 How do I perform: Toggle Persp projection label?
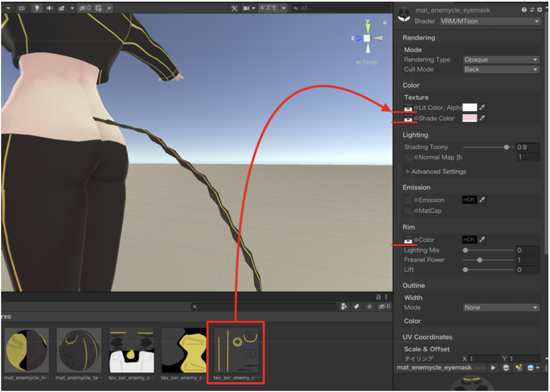point(367,62)
